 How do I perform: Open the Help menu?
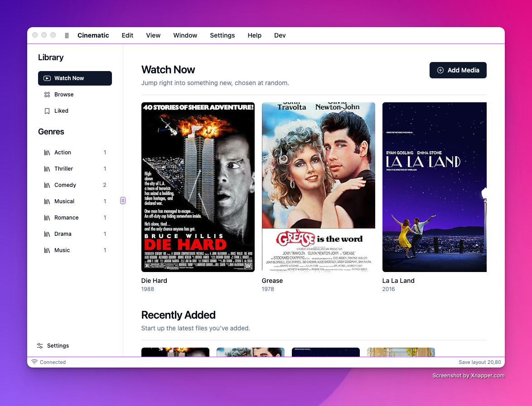click(255, 35)
